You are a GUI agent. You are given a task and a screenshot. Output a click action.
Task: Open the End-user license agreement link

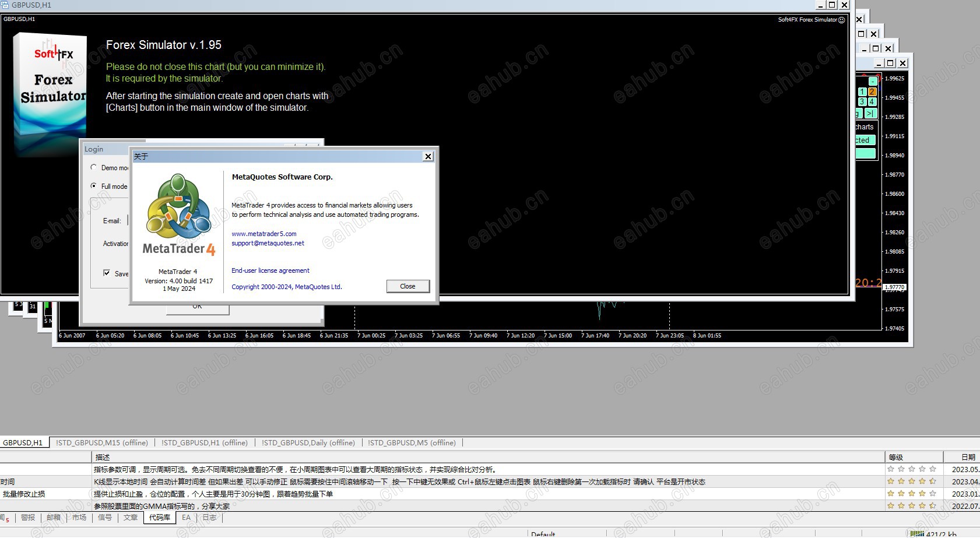point(270,270)
